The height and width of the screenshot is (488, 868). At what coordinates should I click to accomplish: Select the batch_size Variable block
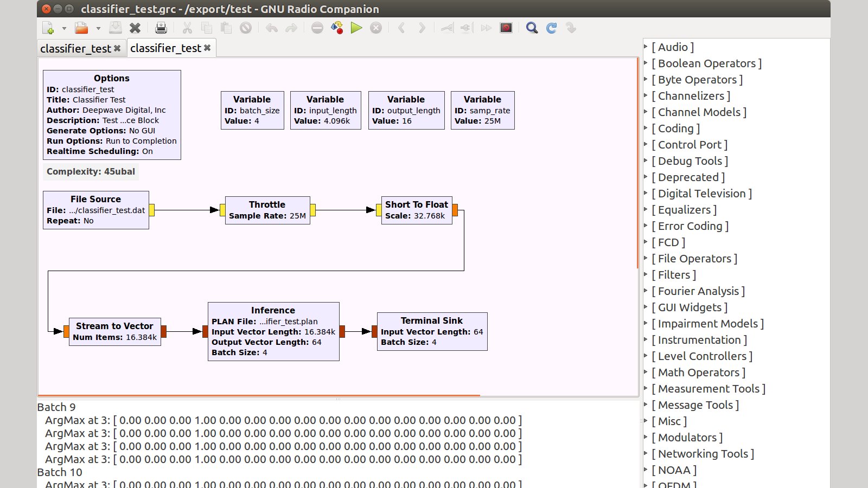coord(252,110)
